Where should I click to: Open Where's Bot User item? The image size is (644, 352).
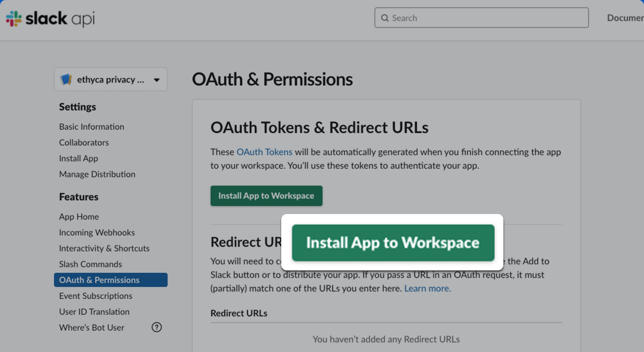[x=91, y=328]
